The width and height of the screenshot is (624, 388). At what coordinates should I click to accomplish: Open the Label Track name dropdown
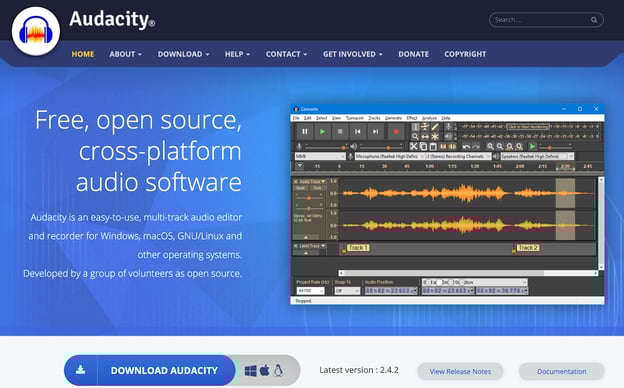click(312, 246)
